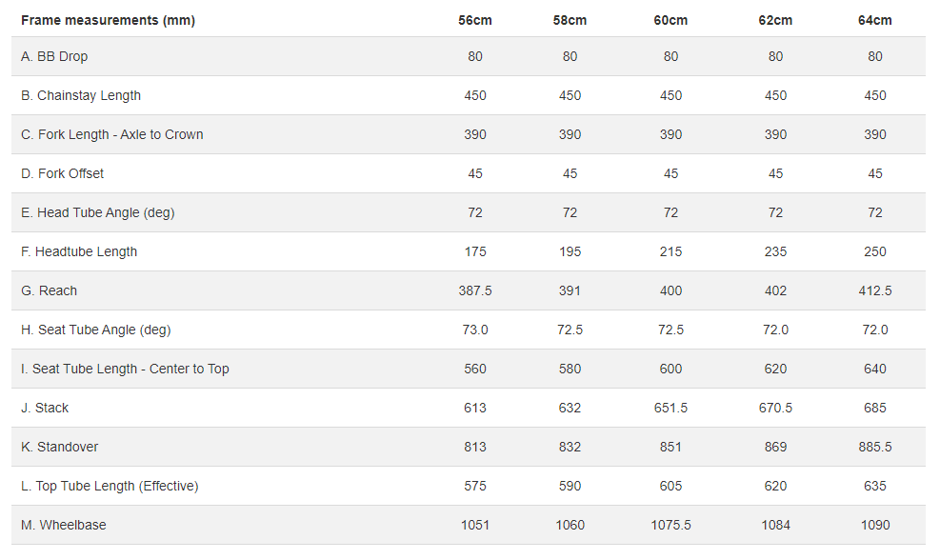
Task: Select the M. Wheelbase row label
Action: coord(63,525)
